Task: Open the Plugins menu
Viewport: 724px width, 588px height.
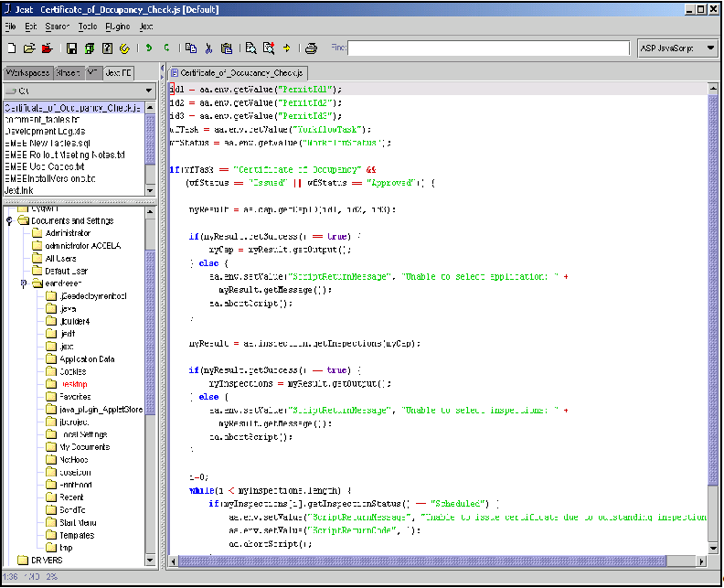Action: tap(117, 27)
